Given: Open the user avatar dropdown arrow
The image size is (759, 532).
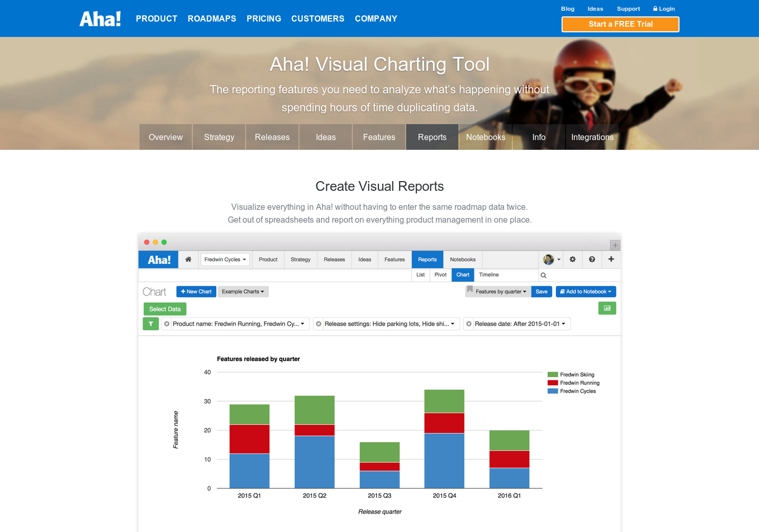Looking at the screenshot, I should tap(559, 260).
